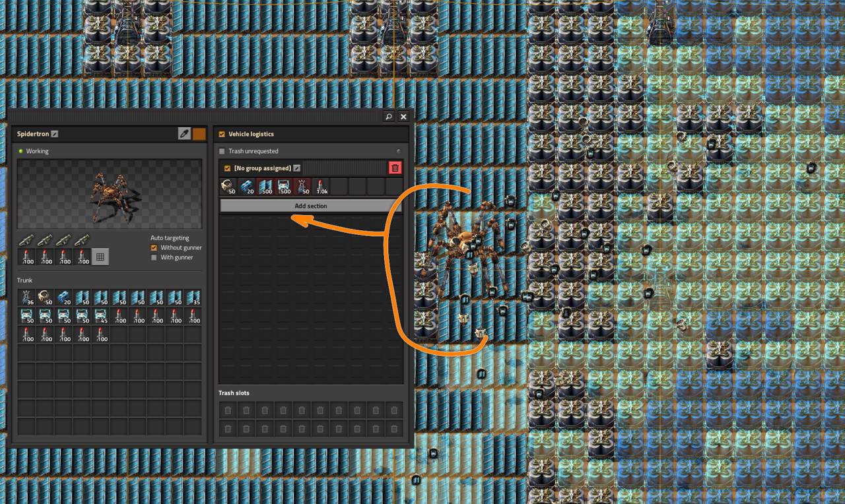Viewport: 845px width, 504px height.
Task: Click the accumulator request slot showing 500
Action: coord(284,187)
